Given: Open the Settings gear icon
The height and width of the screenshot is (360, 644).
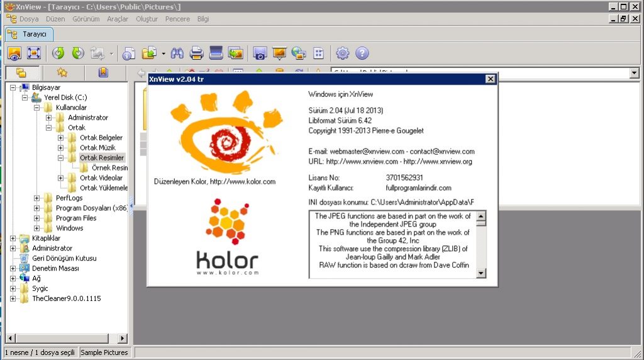Looking at the screenshot, I should 342,53.
